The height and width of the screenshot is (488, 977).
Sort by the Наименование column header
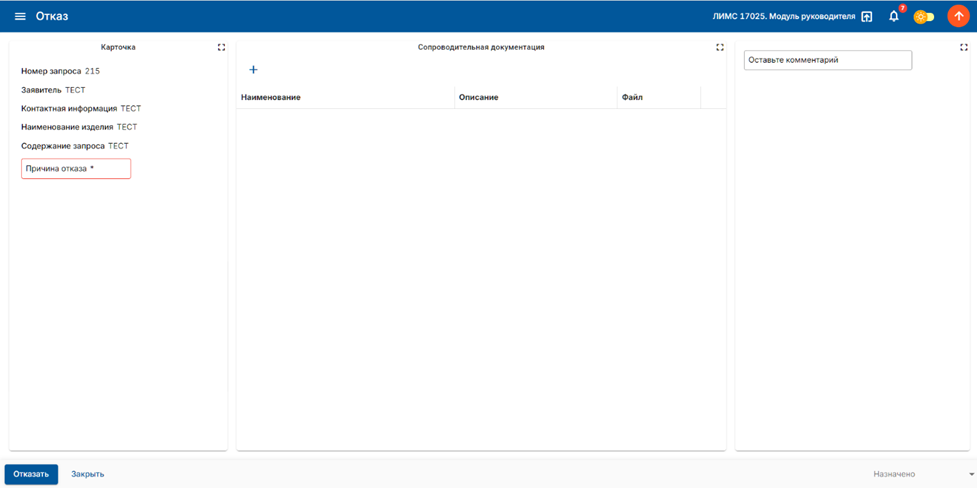(x=271, y=97)
